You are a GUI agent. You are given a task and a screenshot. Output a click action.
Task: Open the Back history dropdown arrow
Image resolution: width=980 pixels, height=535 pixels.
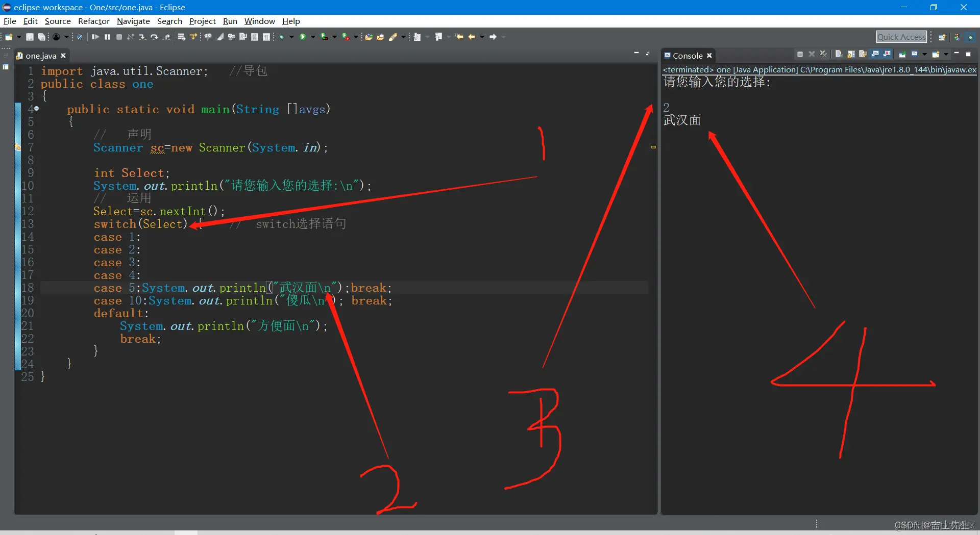point(482,37)
